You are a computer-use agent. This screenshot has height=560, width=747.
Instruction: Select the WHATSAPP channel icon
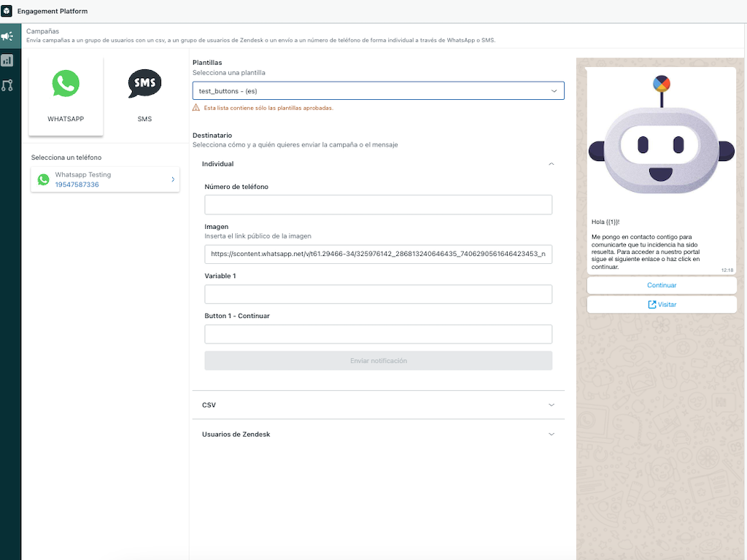66,83
